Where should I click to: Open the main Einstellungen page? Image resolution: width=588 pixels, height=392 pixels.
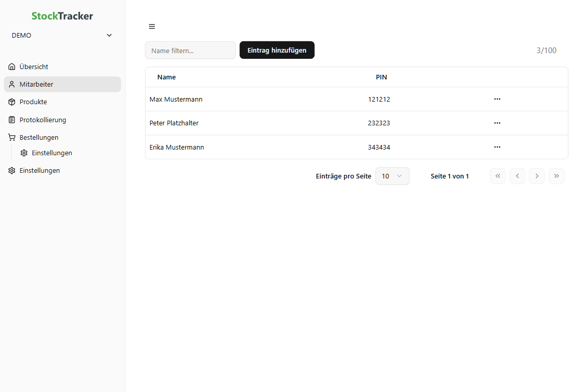point(40,171)
